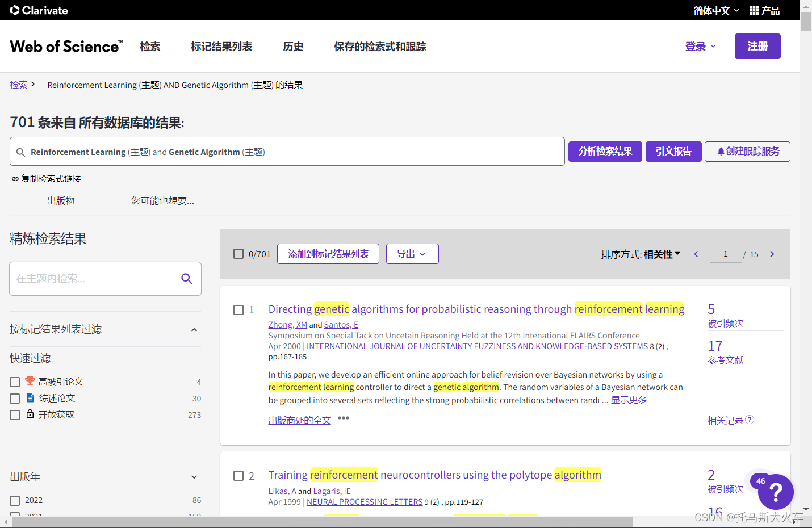Check the box for result 2
The width and height of the screenshot is (812, 528).
(238, 476)
